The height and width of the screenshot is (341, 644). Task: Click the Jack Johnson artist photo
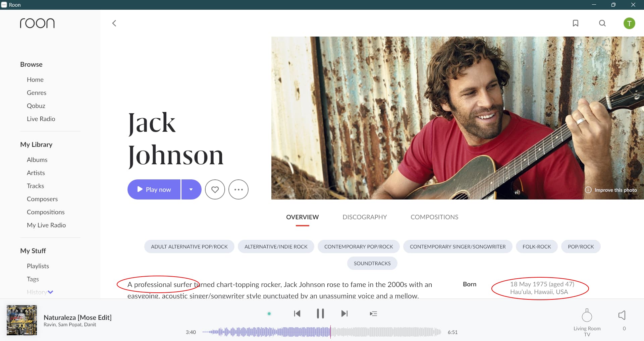(458, 118)
